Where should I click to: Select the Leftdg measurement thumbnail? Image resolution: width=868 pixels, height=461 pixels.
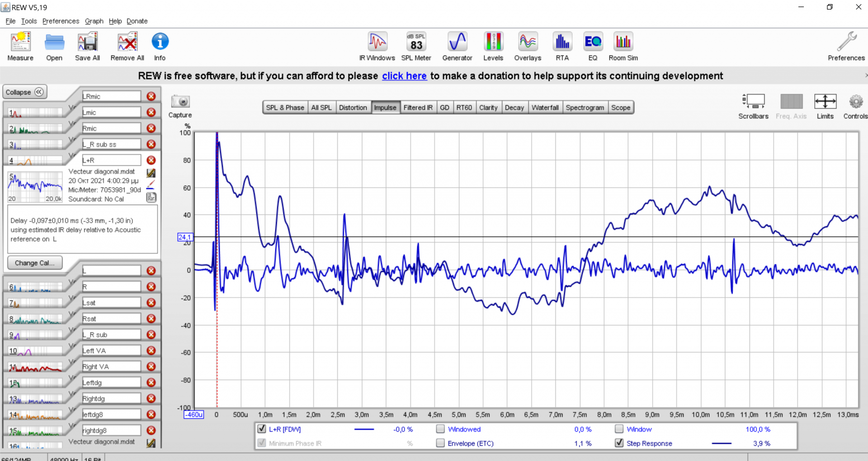tap(35, 399)
